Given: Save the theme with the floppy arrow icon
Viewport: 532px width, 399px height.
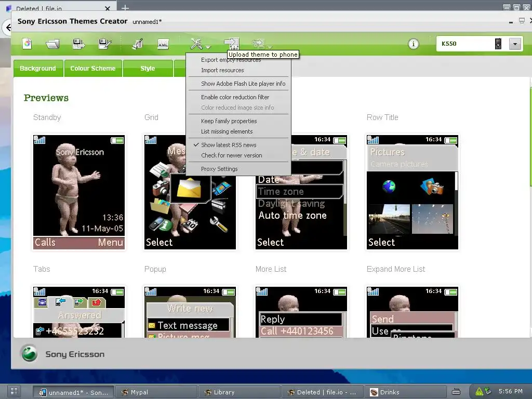Looking at the screenshot, I should 79,44.
